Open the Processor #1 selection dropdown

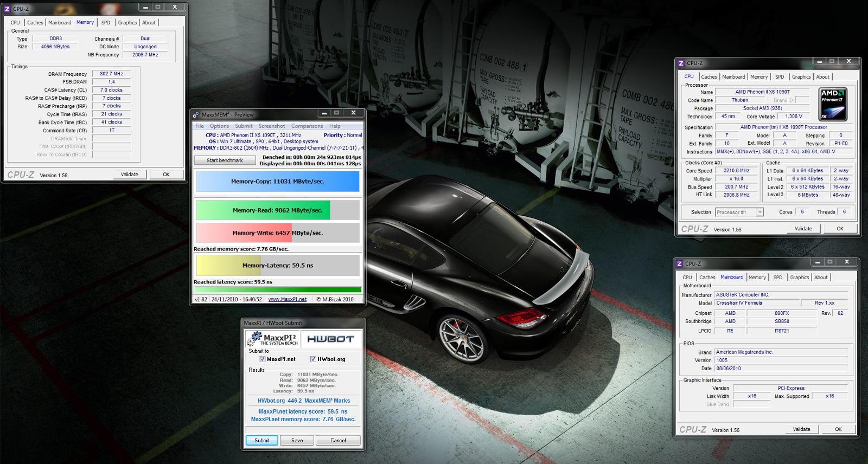(739, 212)
